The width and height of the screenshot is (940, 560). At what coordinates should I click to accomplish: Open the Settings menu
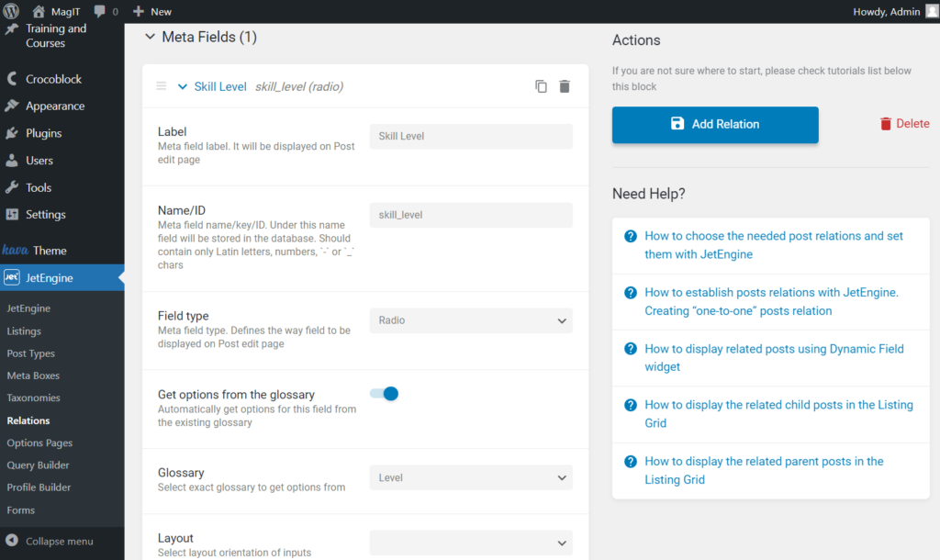click(46, 215)
